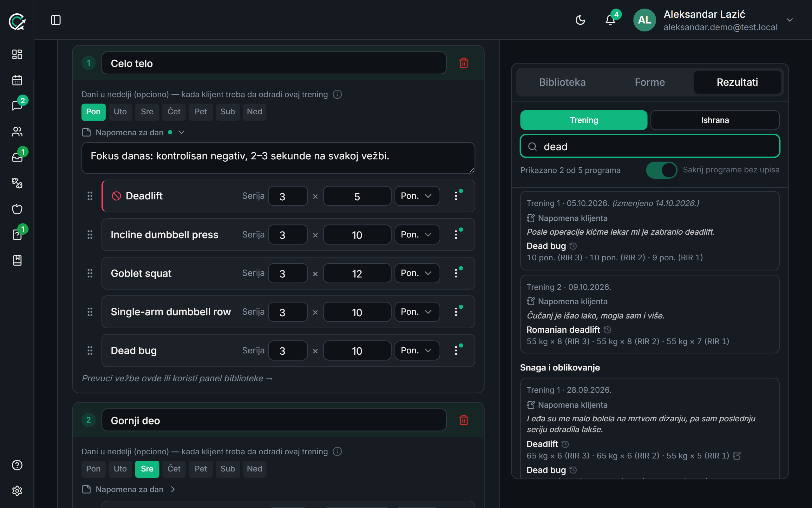This screenshot has width=812, height=508.
Task: Show history icon next to Romanian deadlift
Action: [607, 330]
